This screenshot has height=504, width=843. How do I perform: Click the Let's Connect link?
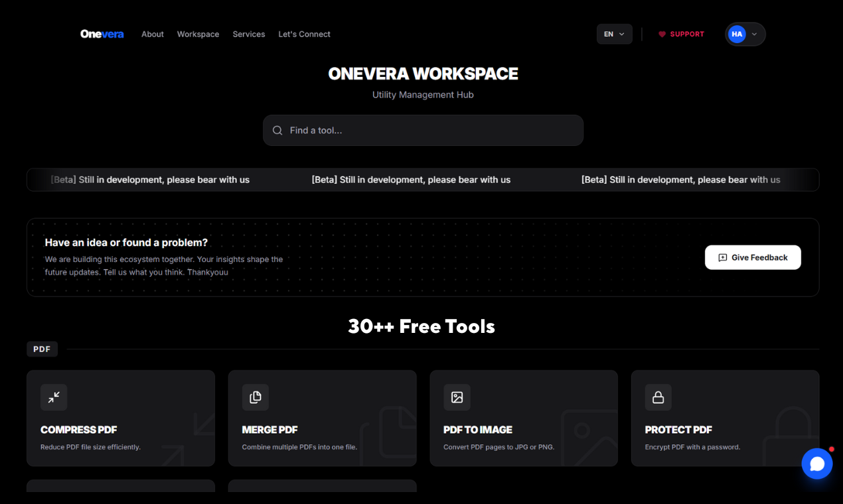[304, 34]
